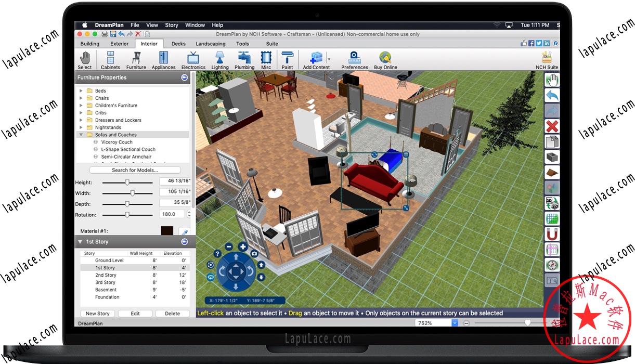Select the Plumbing tool
The width and height of the screenshot is (635, 364).
244,60
